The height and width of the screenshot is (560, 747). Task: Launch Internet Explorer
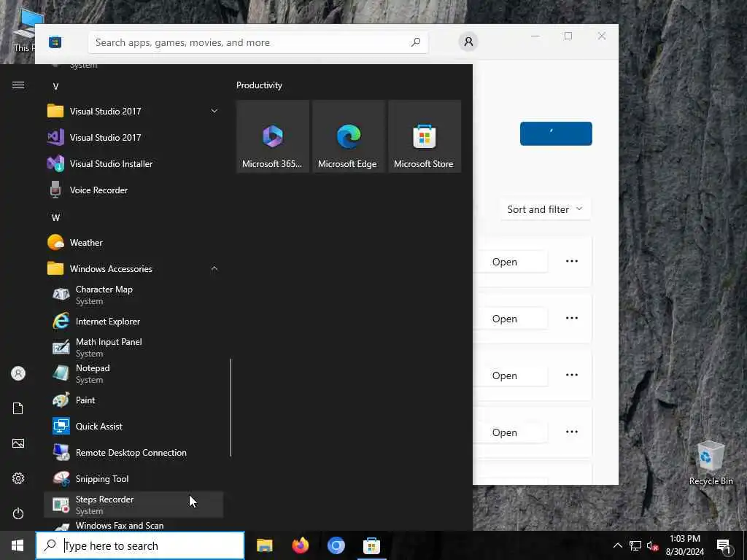(x=133, y=322)
